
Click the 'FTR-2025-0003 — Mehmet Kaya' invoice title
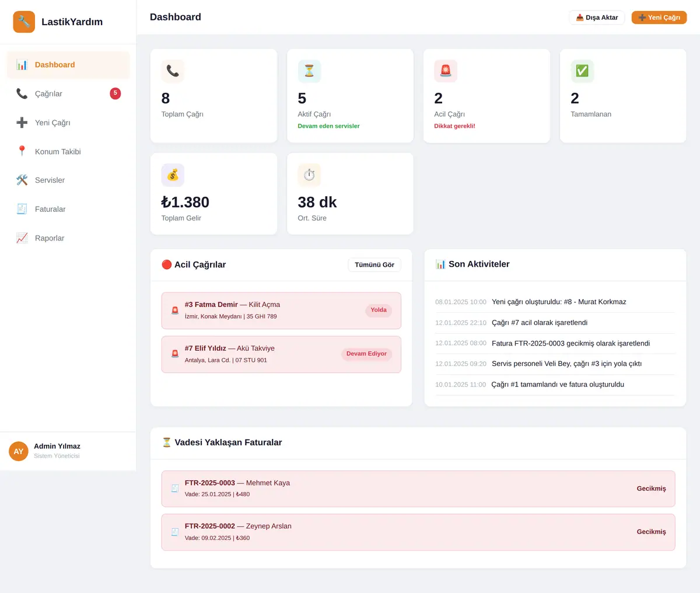tap(237, 483)
